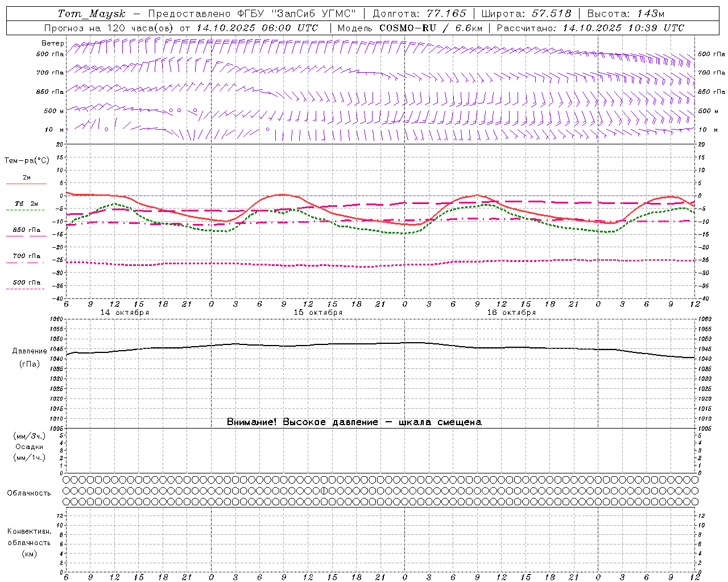728x582 pixels.
Task: Click '700 гПа' wind level label on right side
Action: (x=711, y=73)
